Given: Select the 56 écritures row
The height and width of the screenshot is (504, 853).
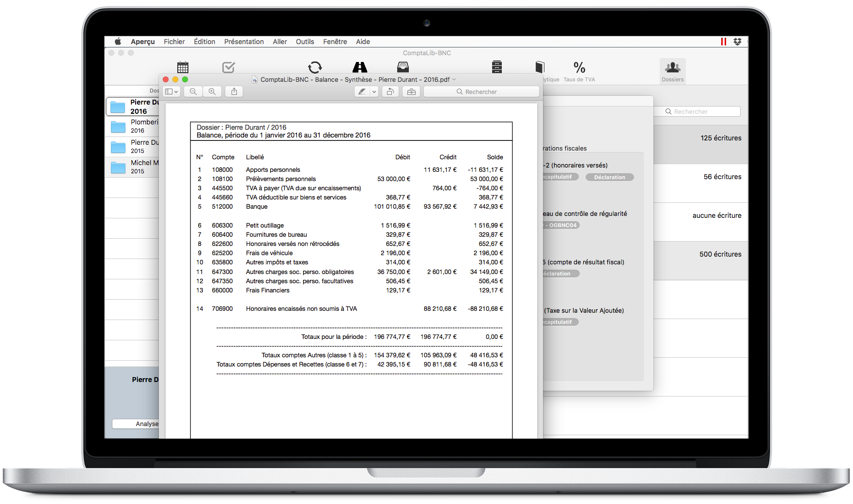Looking at the screenshot, I should [701, 183].
